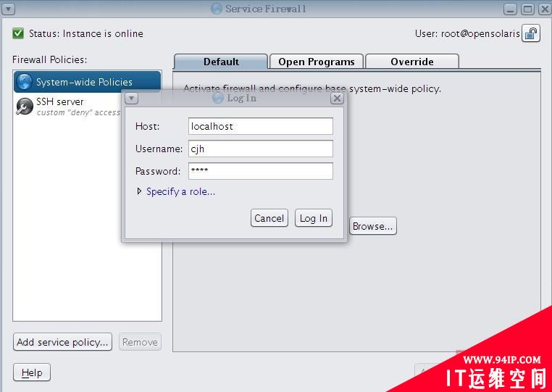Click the Log In button
552x392 pixels.
pyautogui.click(x=314, y=218)
